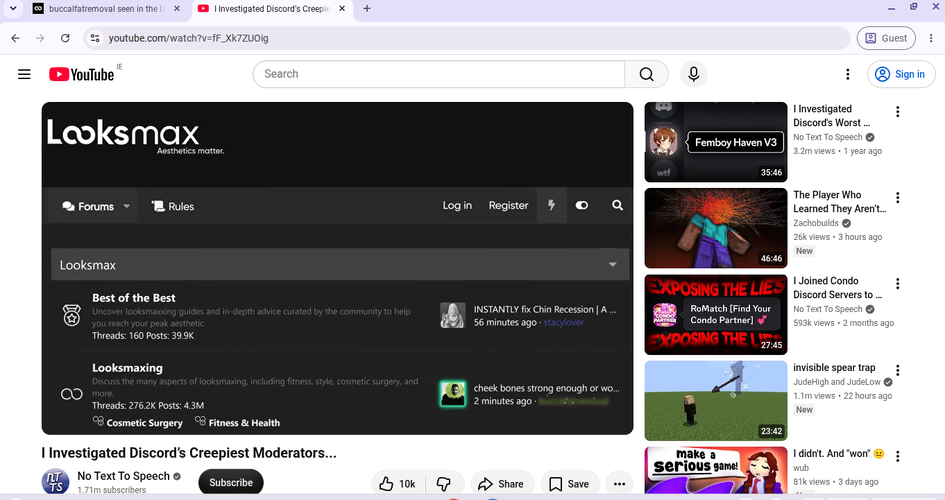The width and height of the screenshot is (945, 500).
Task: Open I Investigated Discord's Worst thumbnail
Action: click(x=716, y=142)
